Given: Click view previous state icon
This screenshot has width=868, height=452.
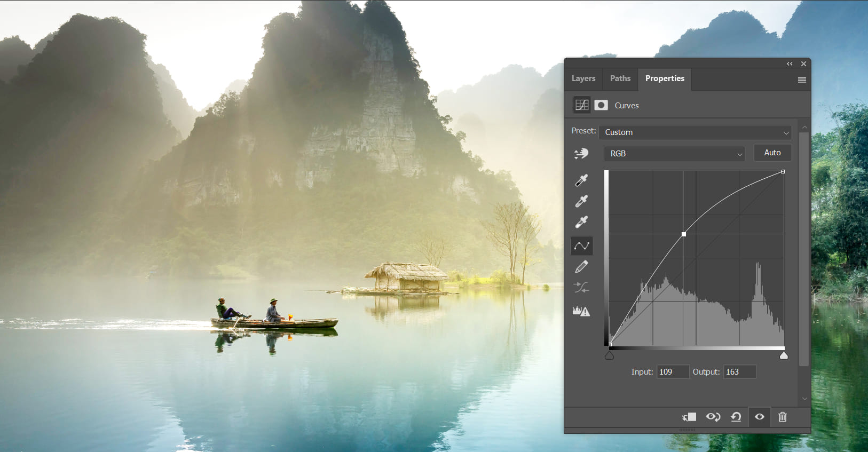Looking at the screenshot, I should pyautogui.click(x=713, y=417).
